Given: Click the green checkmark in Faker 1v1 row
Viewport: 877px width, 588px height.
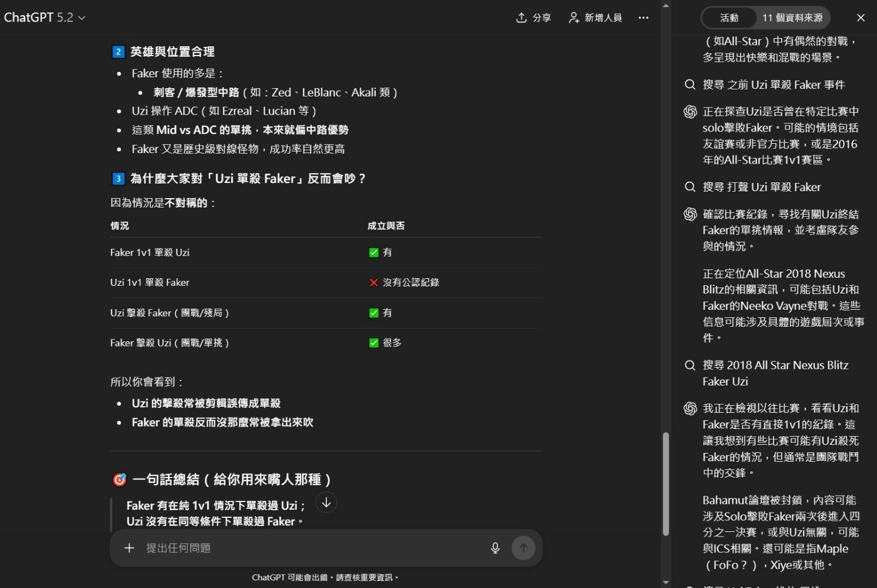Looking at the screenshot, I should click(374, 253).
